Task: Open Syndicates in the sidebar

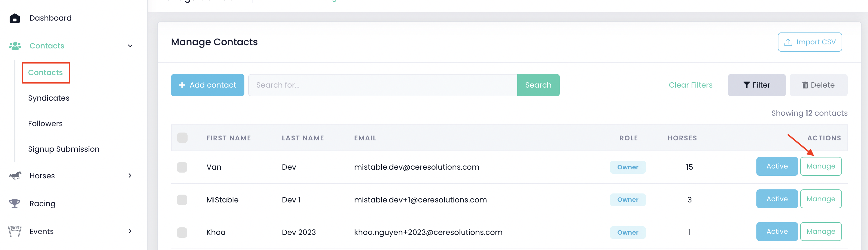Action: tap(49, 98)
